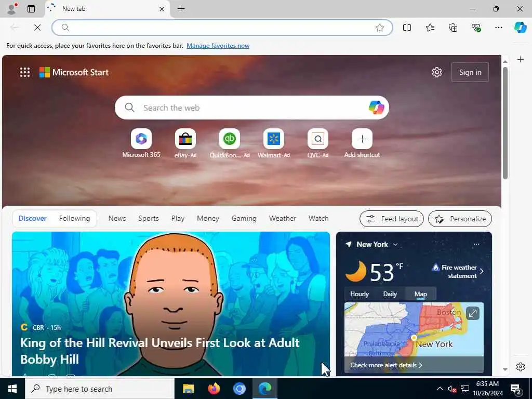Viewport: 532px width, 399px height.
Task: Add this page to favorites star
Action: 380,28
